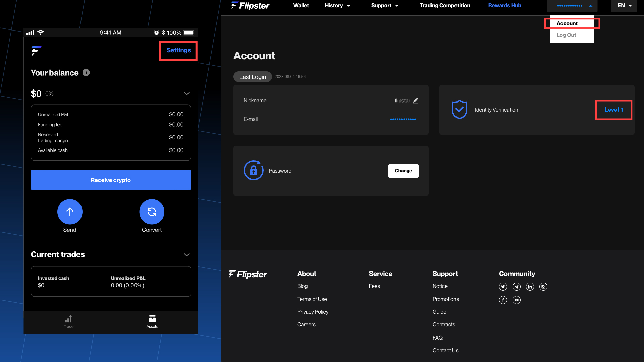Open the Instagram community icon
644x362 pixels.
(x=543, y=287)
